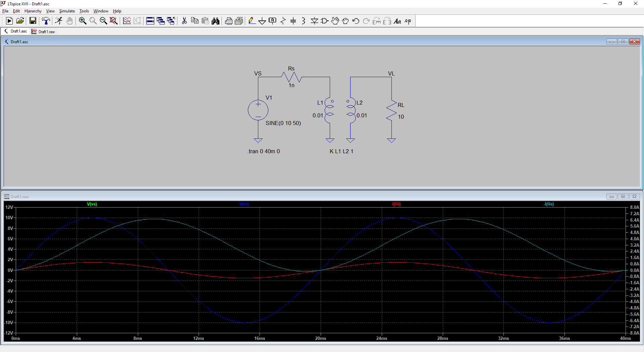The width and height of the screenshot is (644, 352).
Task: Select the Diode component tool
Action: [314, 21]
